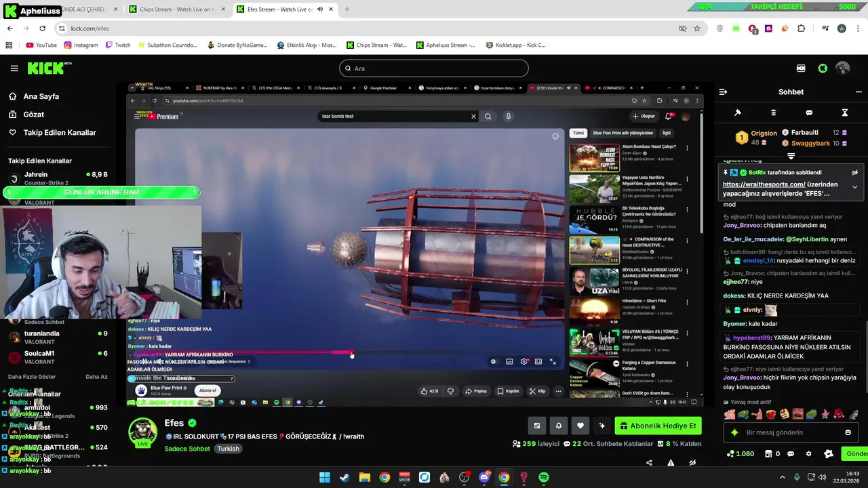
Task: Click the sparkle icon next to the heart
Action: [601, 426]
